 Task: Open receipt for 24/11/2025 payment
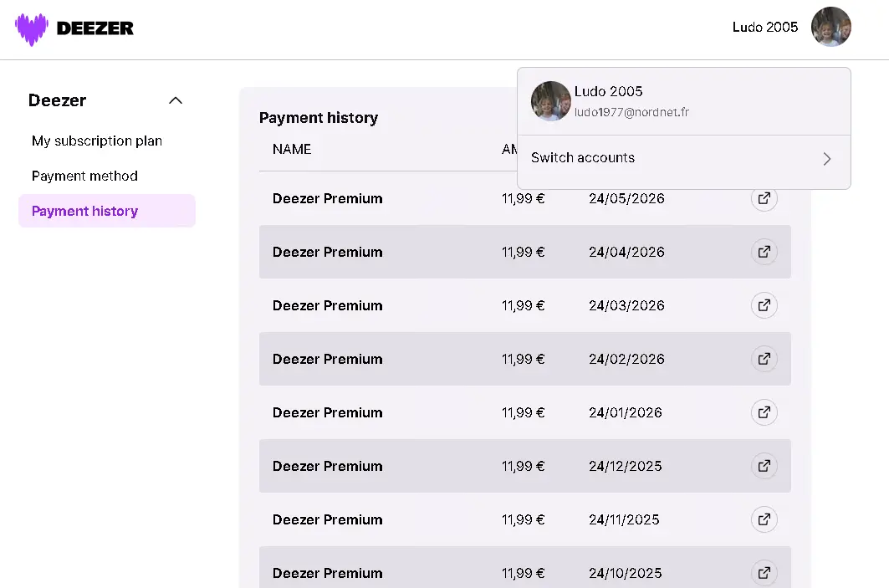(764, 519)
